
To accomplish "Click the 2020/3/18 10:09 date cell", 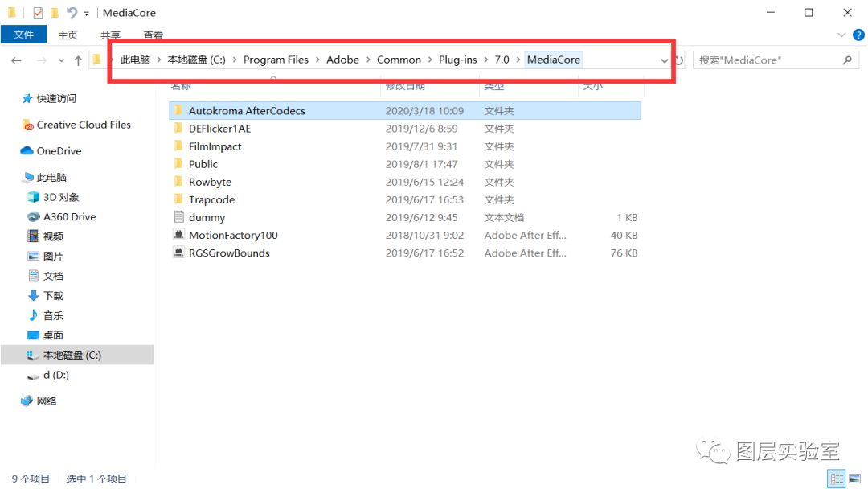I will coord(424,111).
